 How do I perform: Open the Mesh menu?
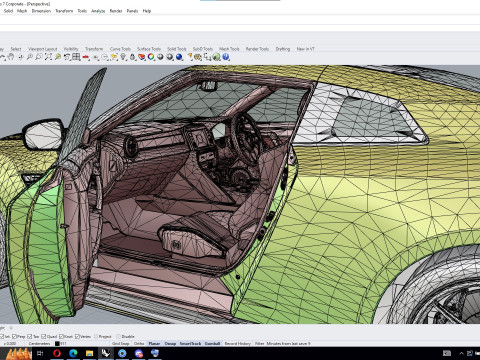click(x=22, y=11)
